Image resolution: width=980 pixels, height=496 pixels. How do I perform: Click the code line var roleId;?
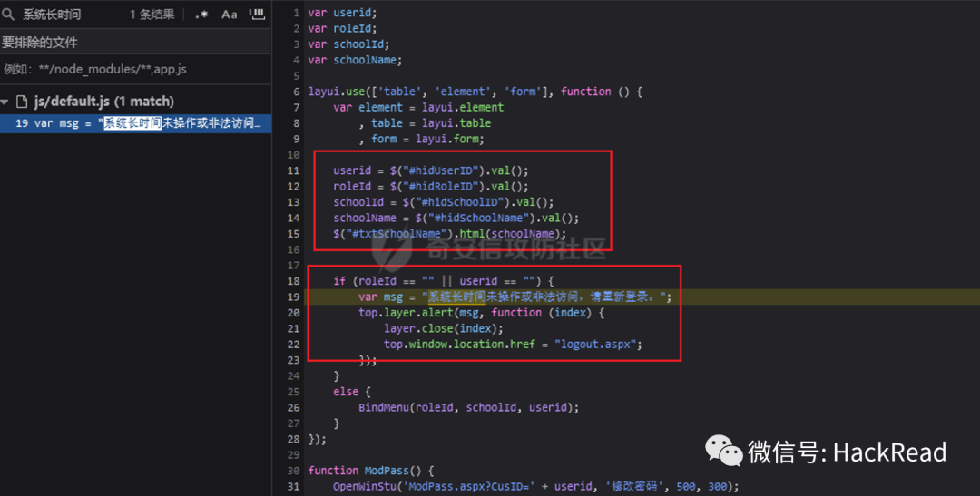click(342, 28)
